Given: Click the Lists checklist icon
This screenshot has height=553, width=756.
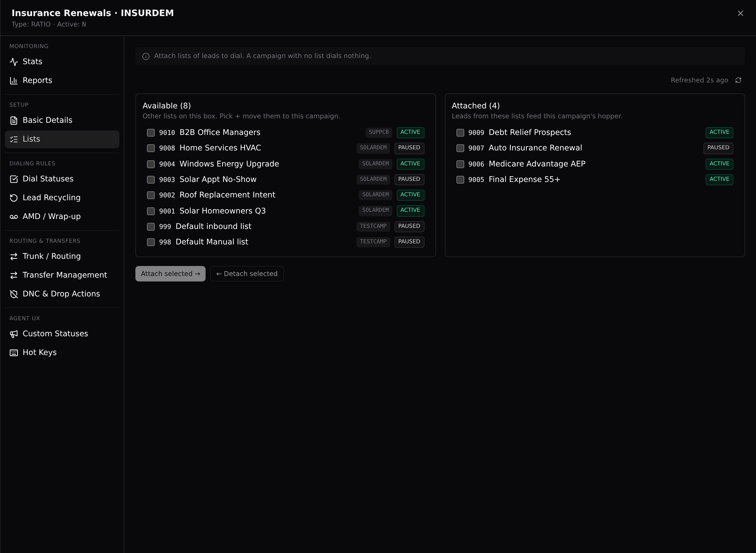Looking at the screenshot, I should (14, 139).
